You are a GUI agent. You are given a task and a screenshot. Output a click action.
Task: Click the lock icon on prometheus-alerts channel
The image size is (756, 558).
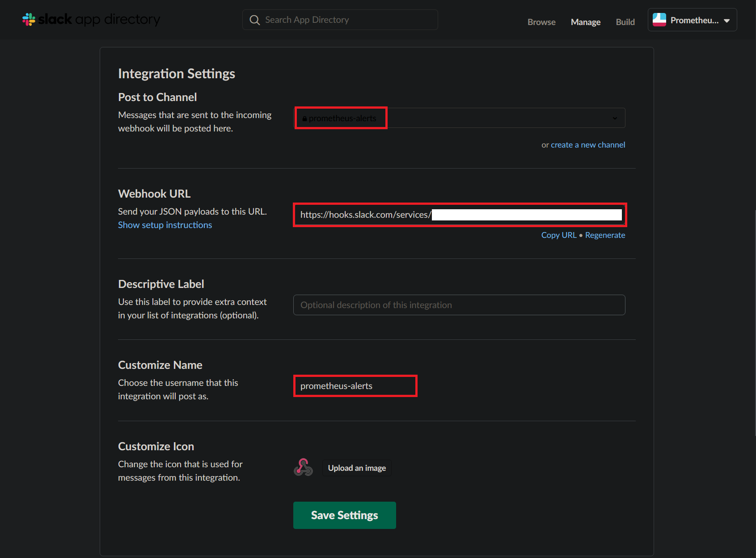click(304, 118)
